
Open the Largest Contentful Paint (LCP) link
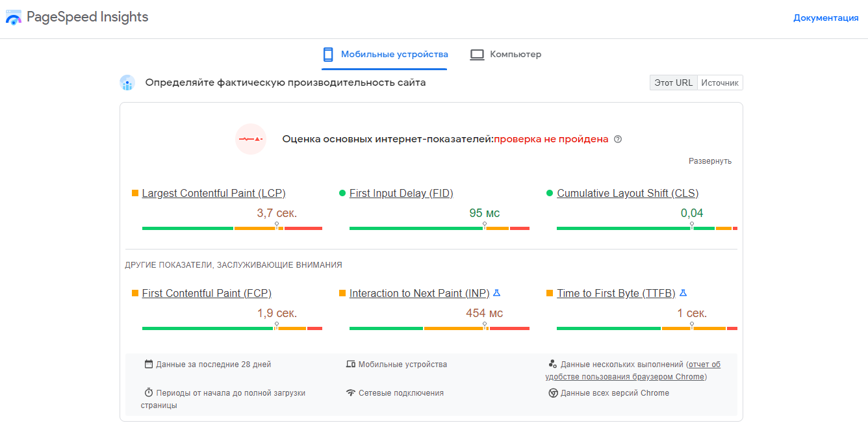point(213,193)
